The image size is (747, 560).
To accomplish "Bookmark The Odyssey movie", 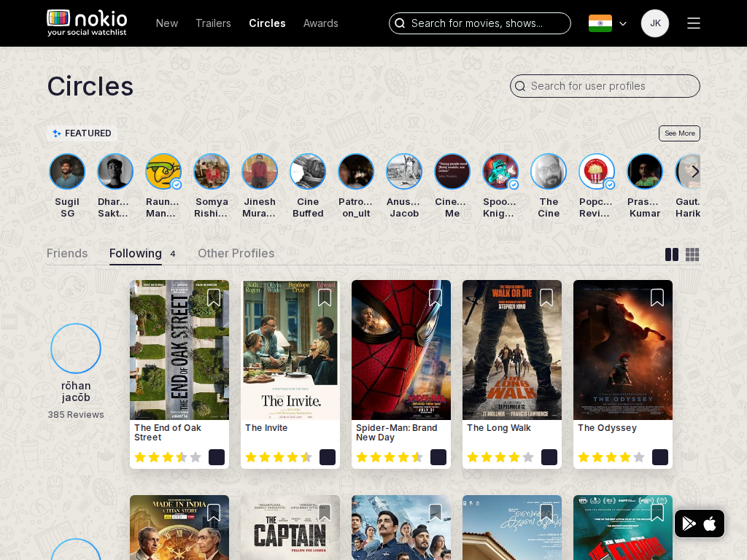I will [657, 297].
